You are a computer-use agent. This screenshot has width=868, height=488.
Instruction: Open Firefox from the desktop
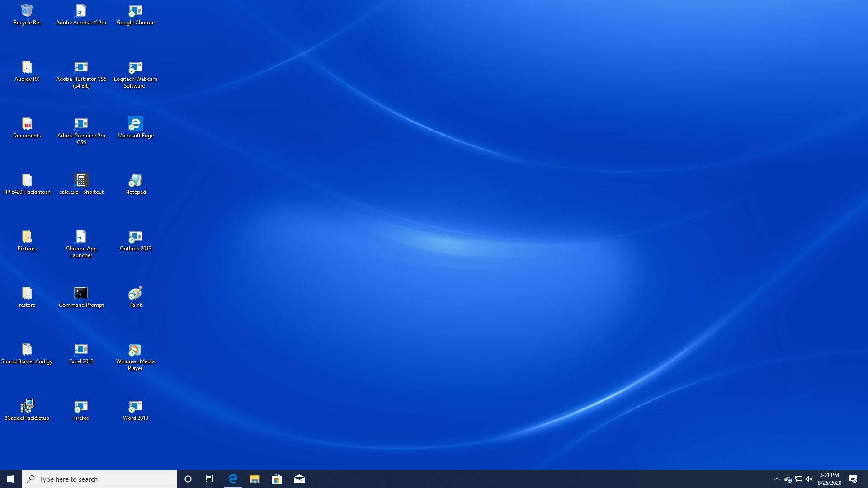point(81,407)
